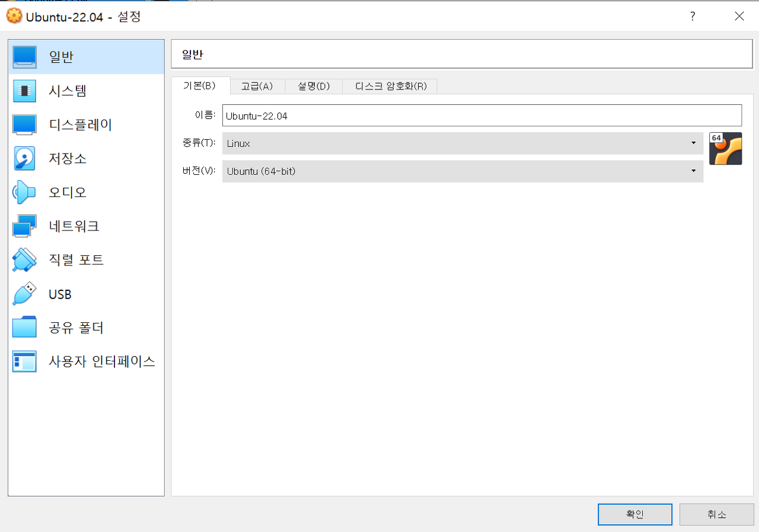Open 사용자 인터페이스 settings via window icon

pos(24,361)
